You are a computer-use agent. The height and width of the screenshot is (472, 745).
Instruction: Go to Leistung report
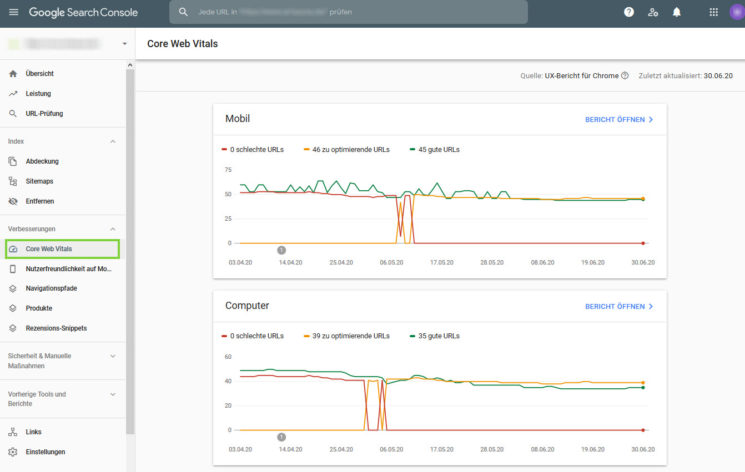click(38, 94)
